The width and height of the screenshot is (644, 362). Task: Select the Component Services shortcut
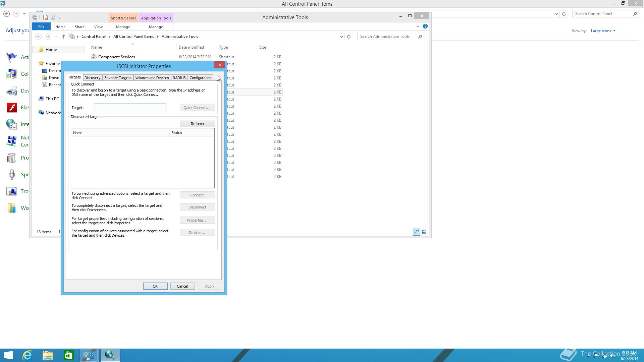[116, 57]
